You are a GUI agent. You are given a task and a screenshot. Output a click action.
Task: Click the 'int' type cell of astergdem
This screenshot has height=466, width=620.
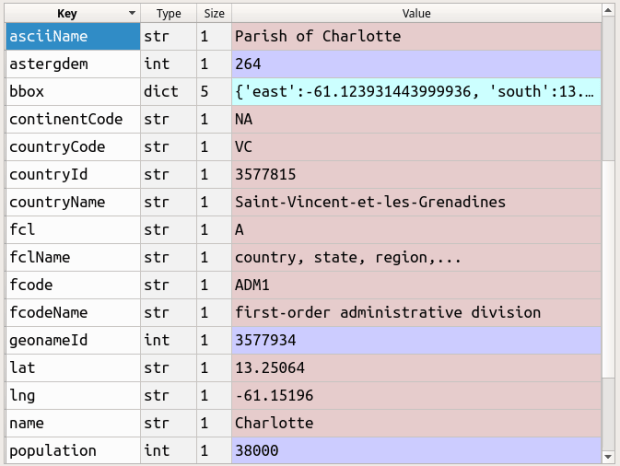coord(168,64)
